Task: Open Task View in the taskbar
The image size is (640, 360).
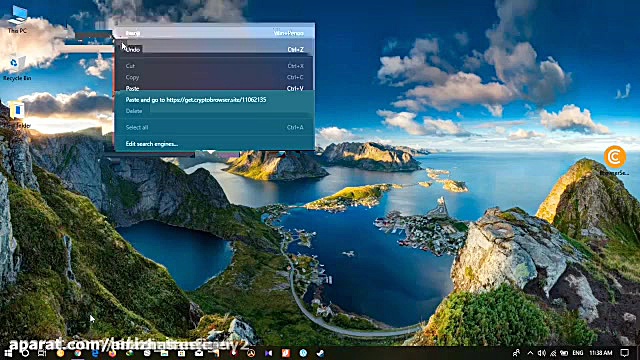Action: [x=42, y=353]
